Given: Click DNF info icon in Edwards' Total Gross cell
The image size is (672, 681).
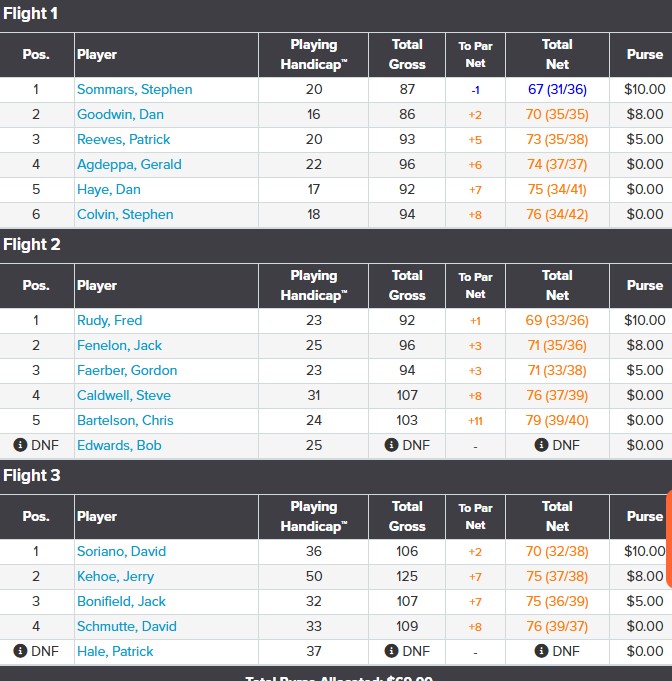Looking at the screenshot, I should tap(391, 445).
